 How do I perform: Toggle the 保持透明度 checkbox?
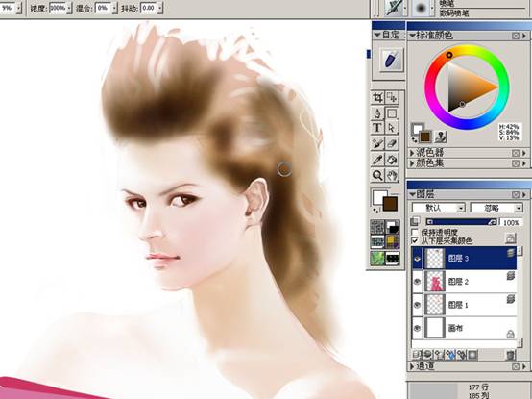415,233
